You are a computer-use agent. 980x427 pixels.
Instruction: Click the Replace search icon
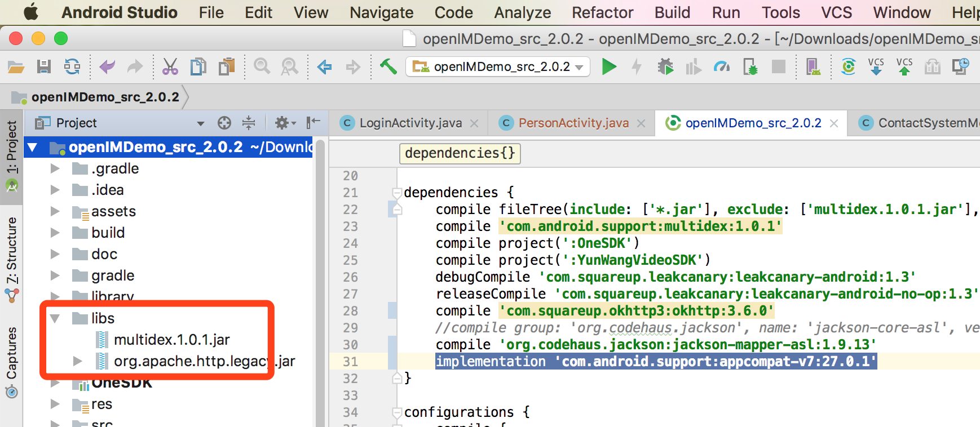tap(289, 67)
